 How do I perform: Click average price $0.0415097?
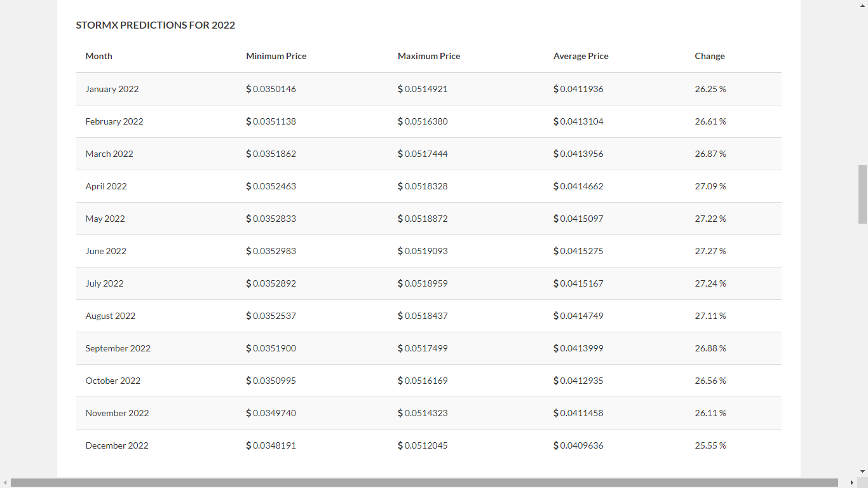click(x=578, y=219)
